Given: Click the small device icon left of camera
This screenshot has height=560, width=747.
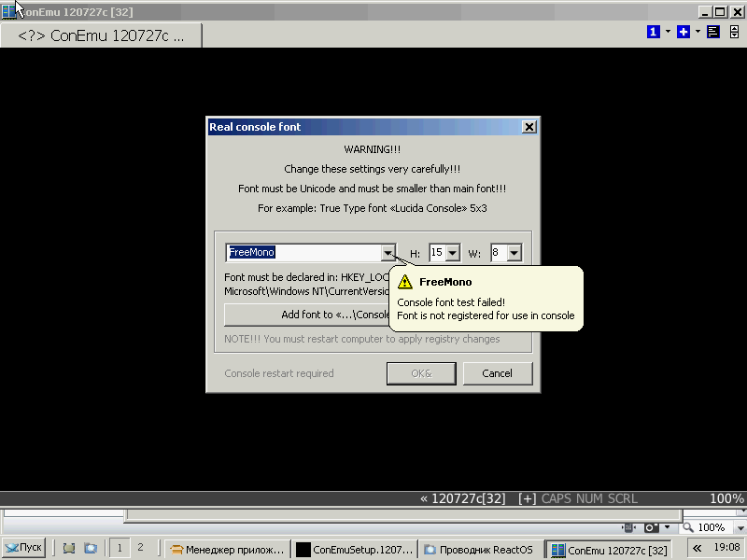Looking at the screenshot, I should click(628, 527).
